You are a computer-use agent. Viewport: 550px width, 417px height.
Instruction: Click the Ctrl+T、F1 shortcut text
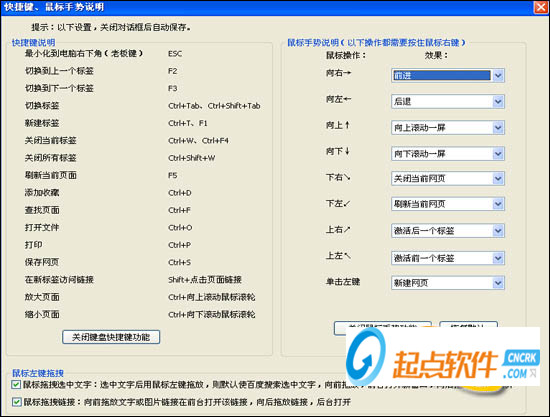pyautogui.click(x=188, y=123)
